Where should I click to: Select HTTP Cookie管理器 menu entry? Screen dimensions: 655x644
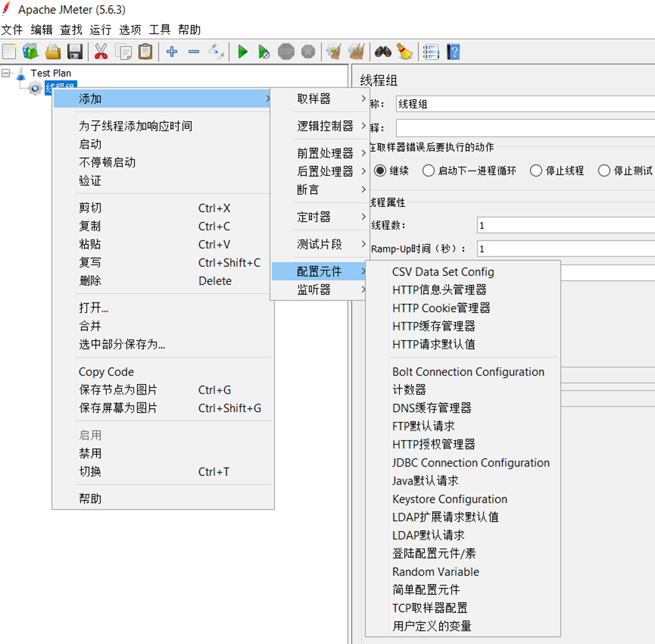[441, 308]
